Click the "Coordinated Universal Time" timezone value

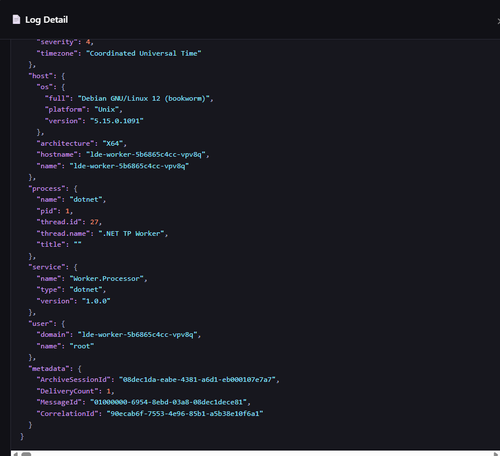[x=144, y=53]
